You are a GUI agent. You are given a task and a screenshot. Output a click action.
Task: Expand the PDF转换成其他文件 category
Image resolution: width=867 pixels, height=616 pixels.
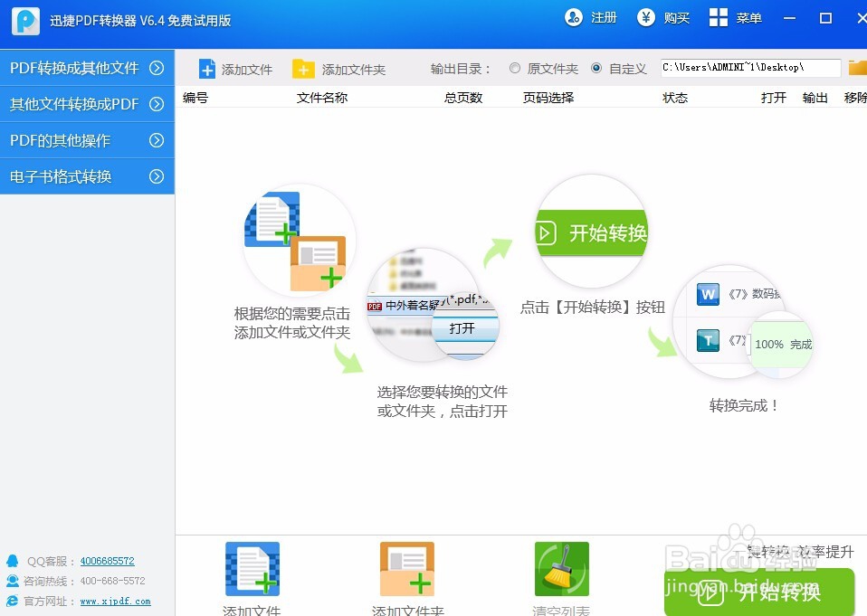coord(87,68)
